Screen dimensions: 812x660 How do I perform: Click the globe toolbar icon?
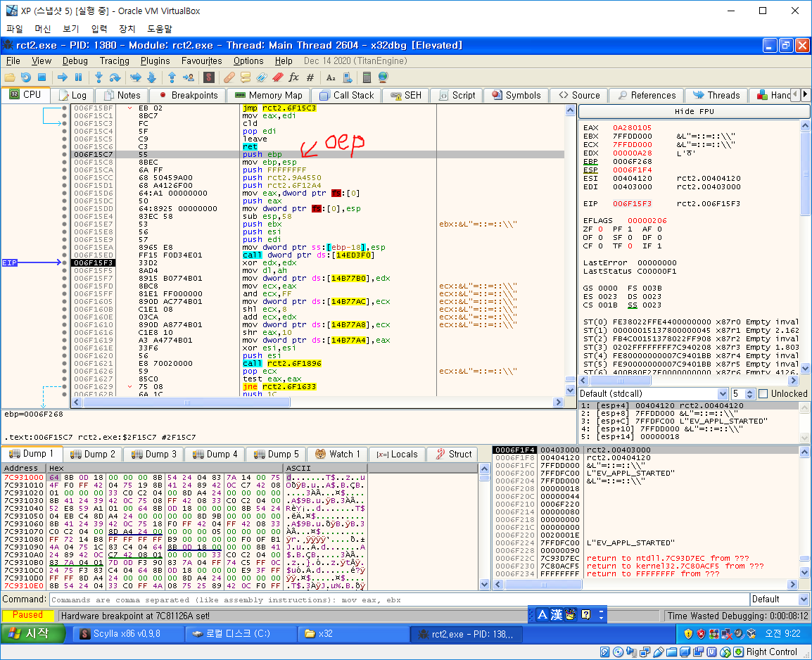(x=383, y=77)
